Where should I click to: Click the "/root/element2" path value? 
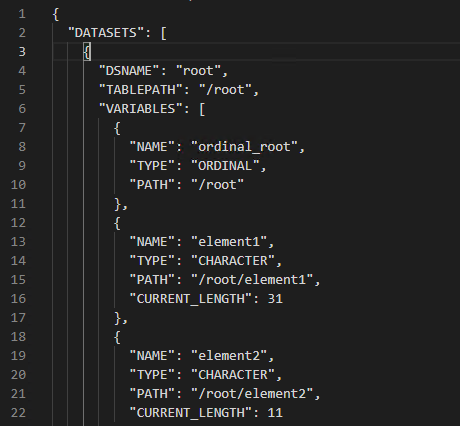252,394
